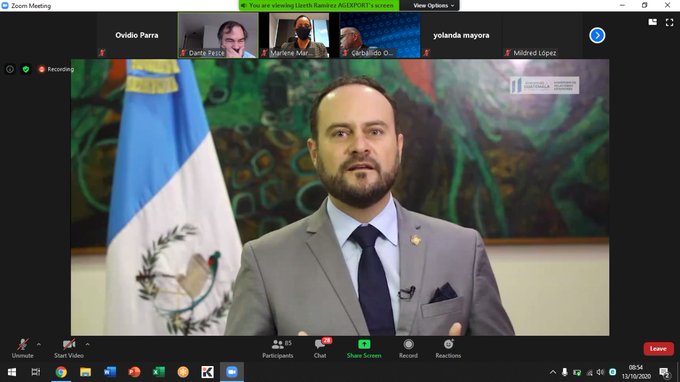Open volume control in tray
The width and height of the screenshot is (680, 382).
(x=601, y=372)
